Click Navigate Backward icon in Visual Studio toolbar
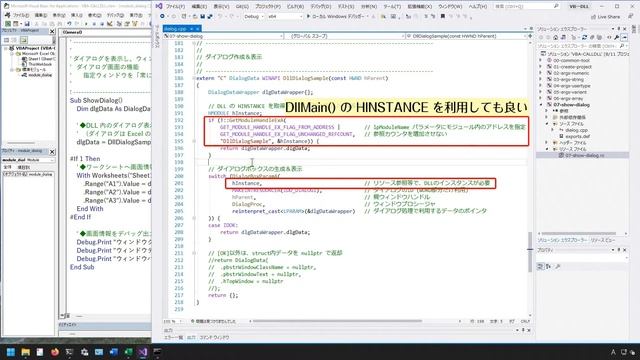Viewport: 640px width, 360px height. click(162, 16)
